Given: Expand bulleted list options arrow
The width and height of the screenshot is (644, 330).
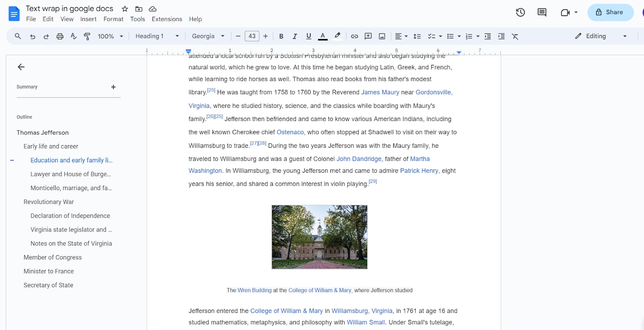Looking at the screenshot, I should [459, 36].
